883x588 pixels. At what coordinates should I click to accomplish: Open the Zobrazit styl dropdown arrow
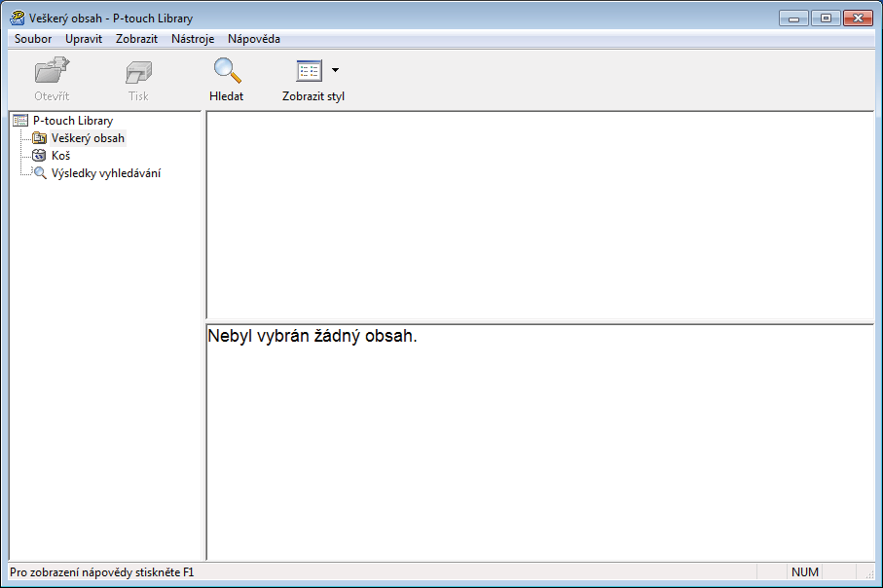[x=335, y=70]
